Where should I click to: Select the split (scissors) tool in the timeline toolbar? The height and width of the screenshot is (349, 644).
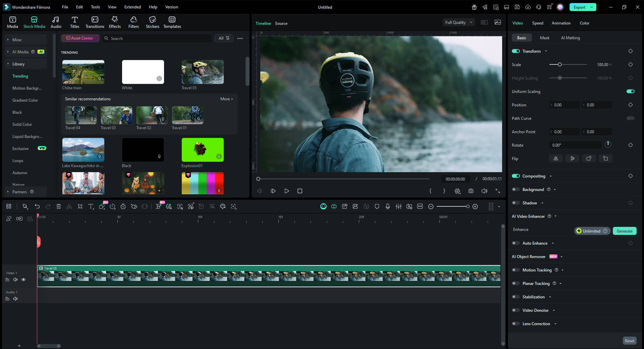click(x=69, y=206)
